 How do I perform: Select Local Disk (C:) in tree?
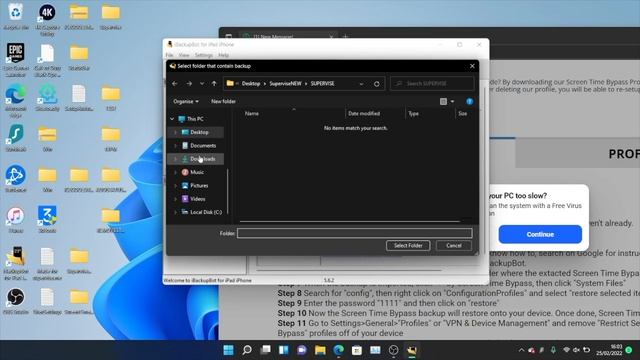pos(206,212)
